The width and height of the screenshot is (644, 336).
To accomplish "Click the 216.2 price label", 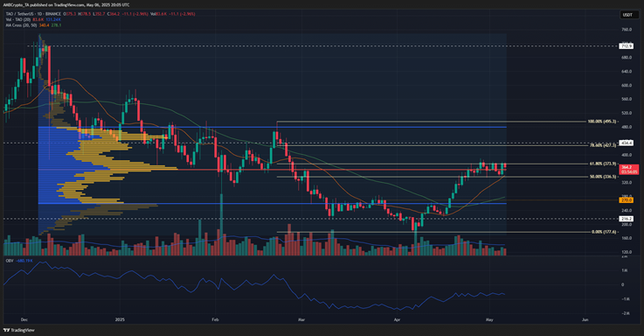I will pos(627,219).
